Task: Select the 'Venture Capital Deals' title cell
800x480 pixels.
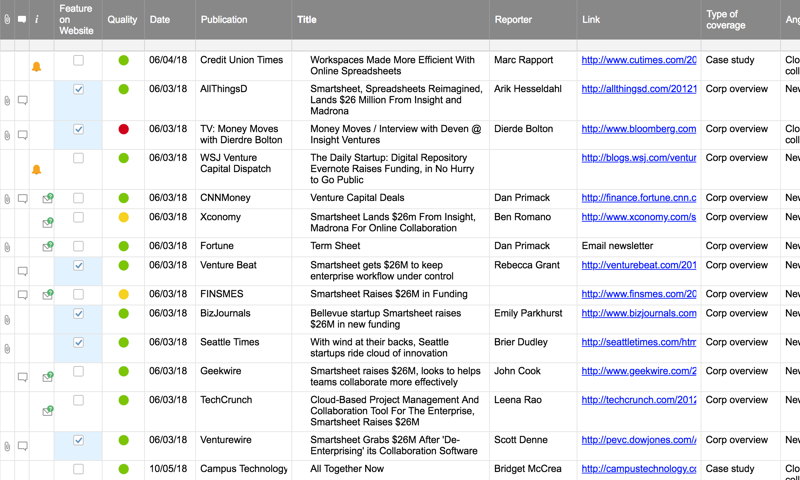Action: [x=390, y=199]
